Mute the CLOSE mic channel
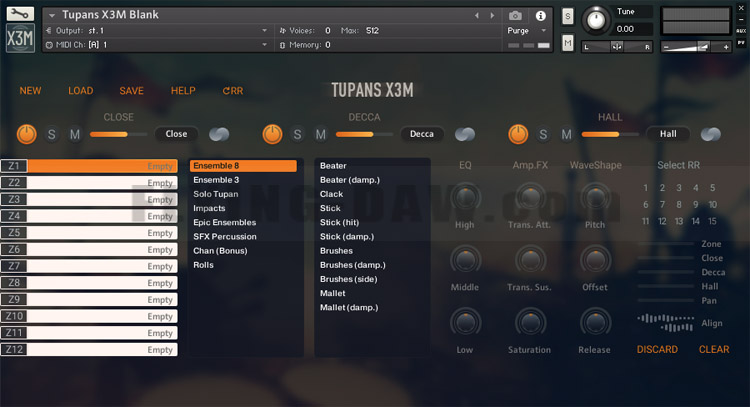This screenshot has height=407, width=750. 75,134
